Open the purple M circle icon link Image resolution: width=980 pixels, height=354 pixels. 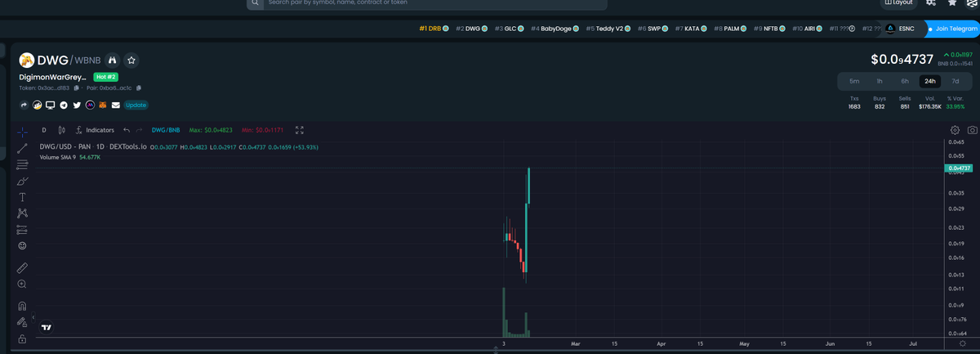[x=90, y=105]
